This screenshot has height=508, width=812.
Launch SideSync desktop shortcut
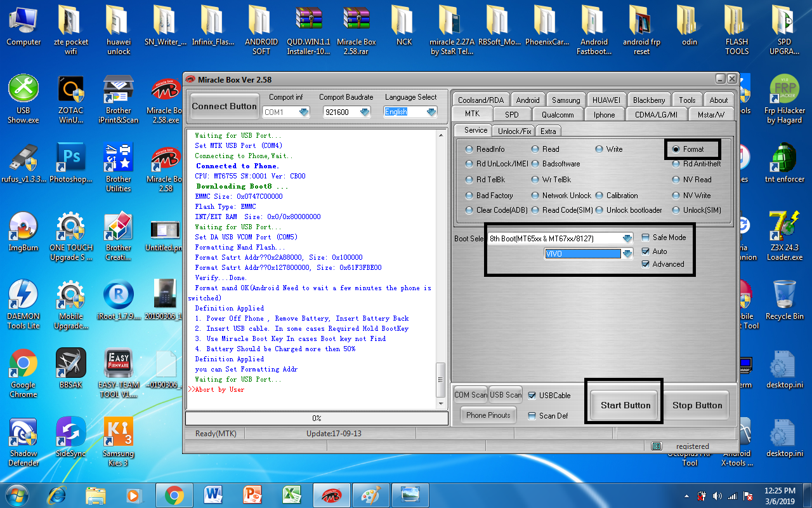pyautogui.click(x=71, y=438)
